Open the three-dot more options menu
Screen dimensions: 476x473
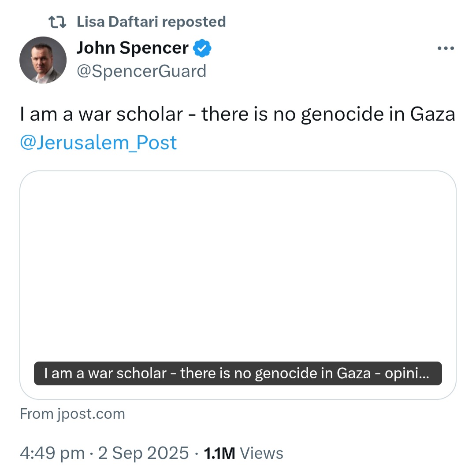[446, 48]
